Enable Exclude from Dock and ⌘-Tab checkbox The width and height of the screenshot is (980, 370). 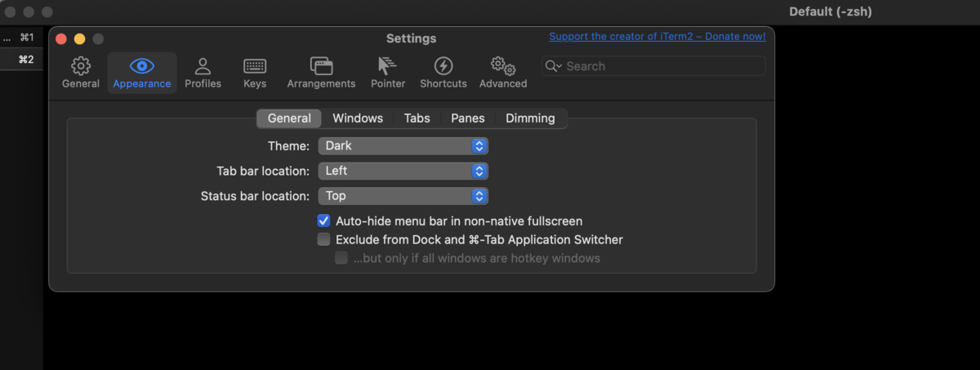(x=323, y=239)
